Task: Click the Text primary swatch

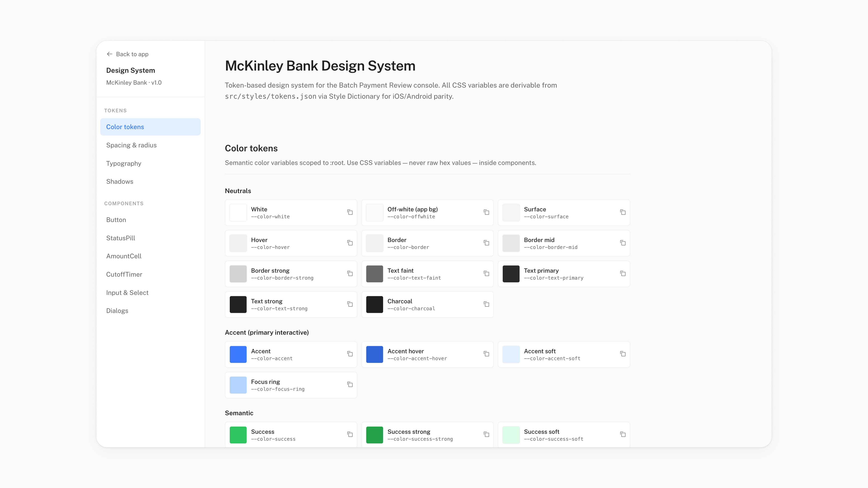Action: click(511, 274)
